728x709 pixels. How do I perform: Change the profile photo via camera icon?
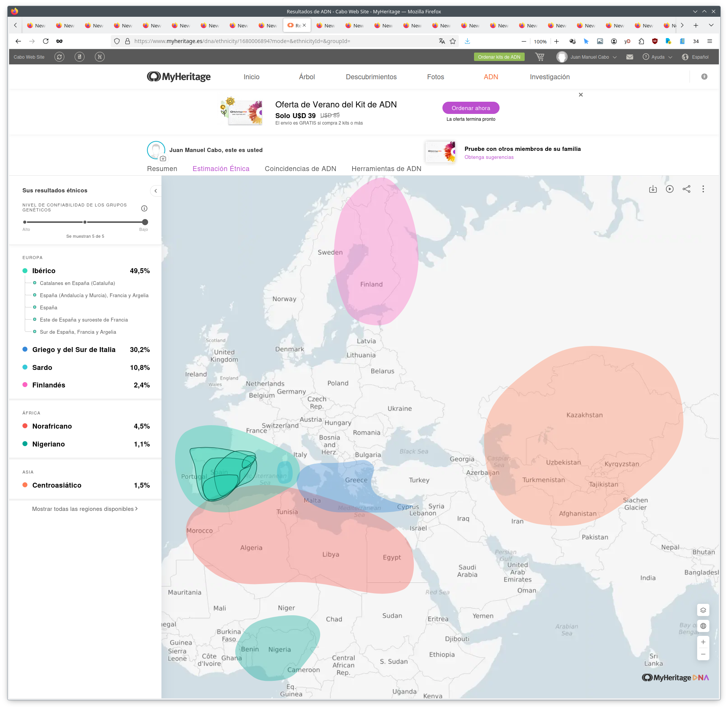(x=163, y=158)
